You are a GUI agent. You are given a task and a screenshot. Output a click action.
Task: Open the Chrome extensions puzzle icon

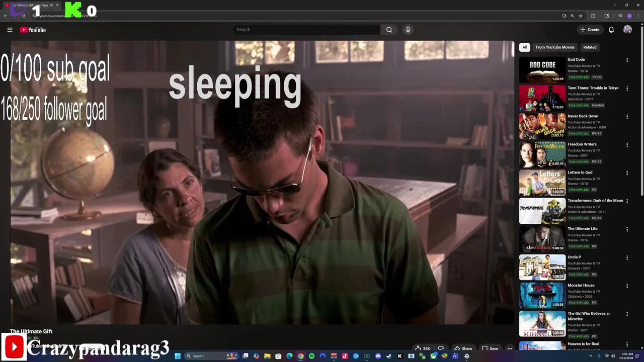pos(593,16)
